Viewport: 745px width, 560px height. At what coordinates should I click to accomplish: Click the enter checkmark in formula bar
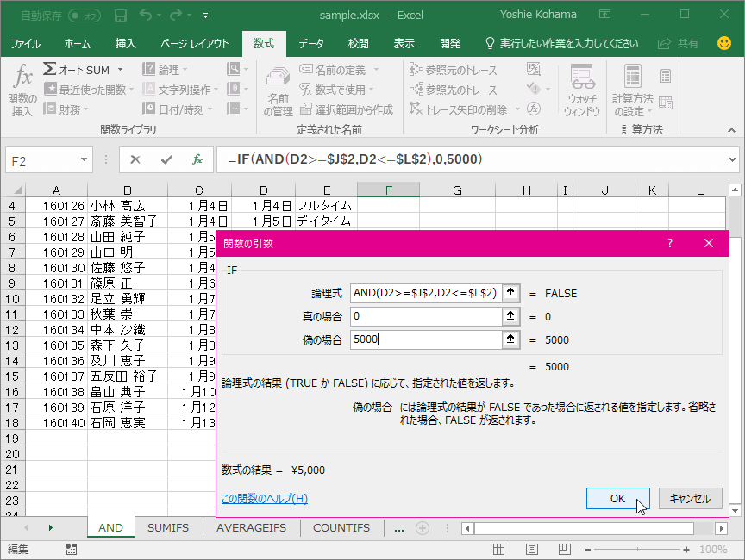tap(166, 159)
